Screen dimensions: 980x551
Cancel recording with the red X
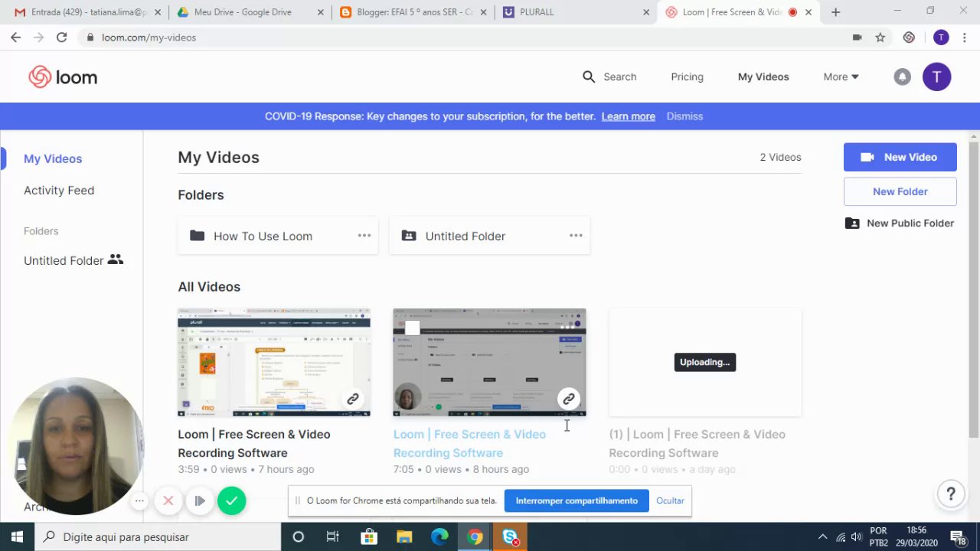[x=168, y=500]
